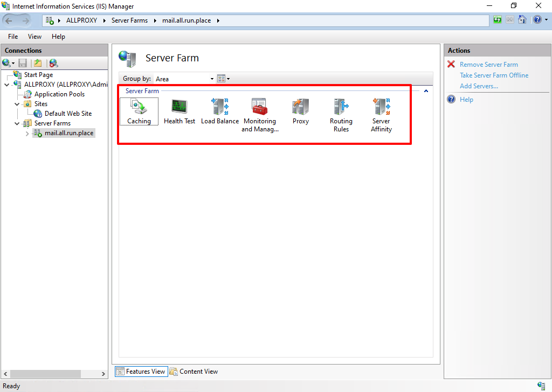
Task: Click the Help icon in Actions pane
Action: [x=451, y=100]
